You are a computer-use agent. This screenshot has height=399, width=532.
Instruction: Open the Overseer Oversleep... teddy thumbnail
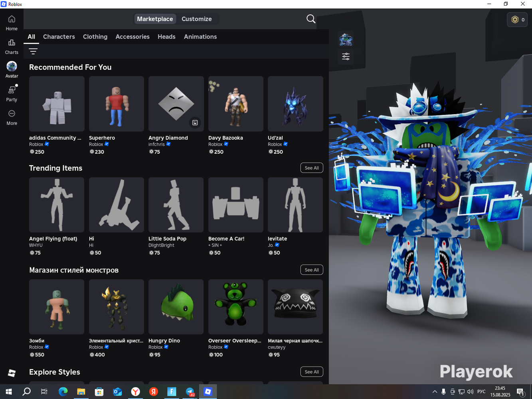click(x=236, y=307)
